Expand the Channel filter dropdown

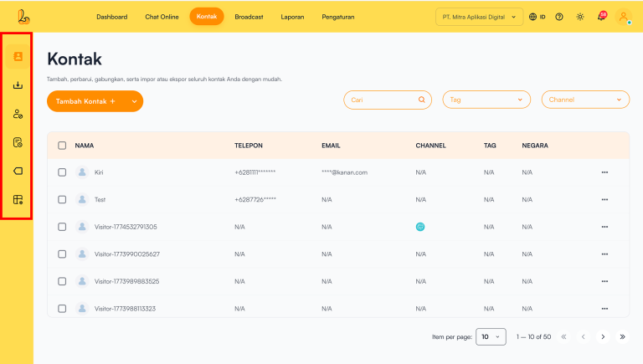pyautogui.click(x=585, y=100)
